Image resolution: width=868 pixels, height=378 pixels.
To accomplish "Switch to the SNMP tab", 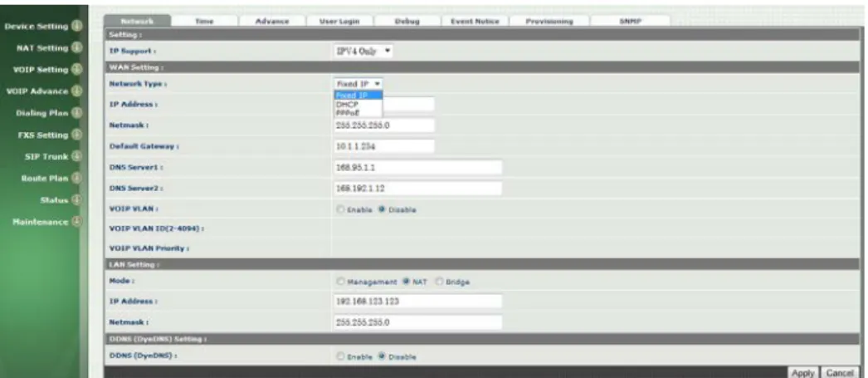I will click(630, 21).
